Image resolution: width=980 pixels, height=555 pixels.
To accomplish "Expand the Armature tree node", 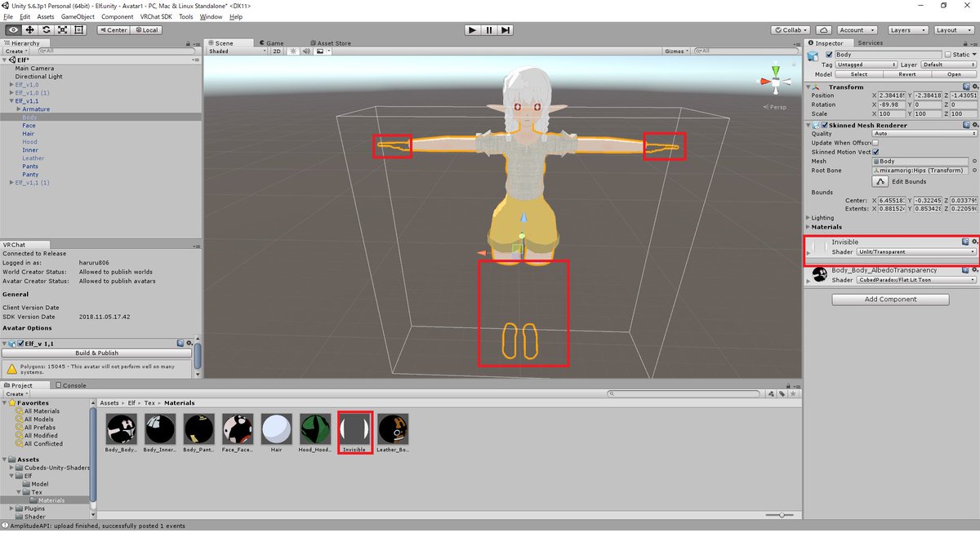I will click(18, 109).
